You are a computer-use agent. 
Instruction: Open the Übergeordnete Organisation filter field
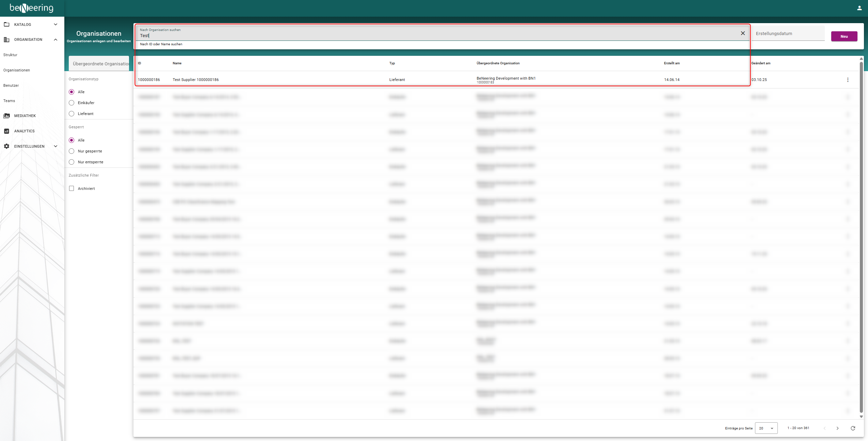[99, 64]
